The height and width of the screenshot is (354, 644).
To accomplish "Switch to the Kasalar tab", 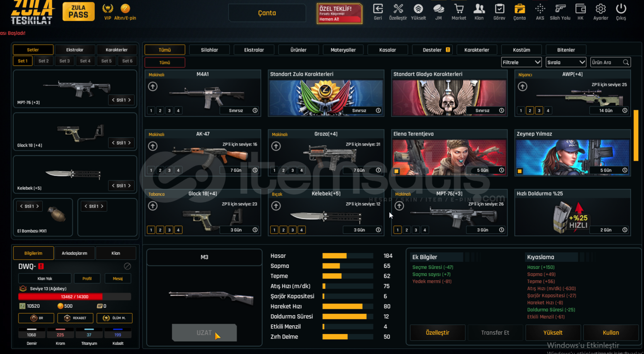I will (x=387, y=50).
